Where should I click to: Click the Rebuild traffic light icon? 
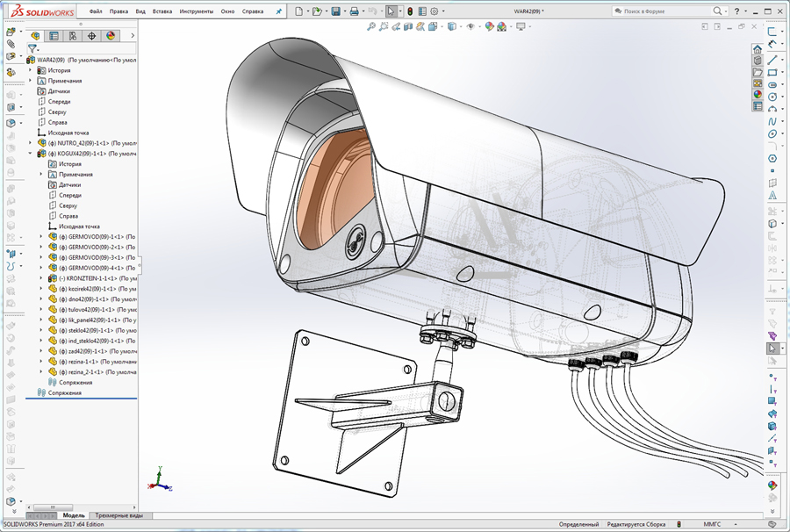[x=410, y=11]
